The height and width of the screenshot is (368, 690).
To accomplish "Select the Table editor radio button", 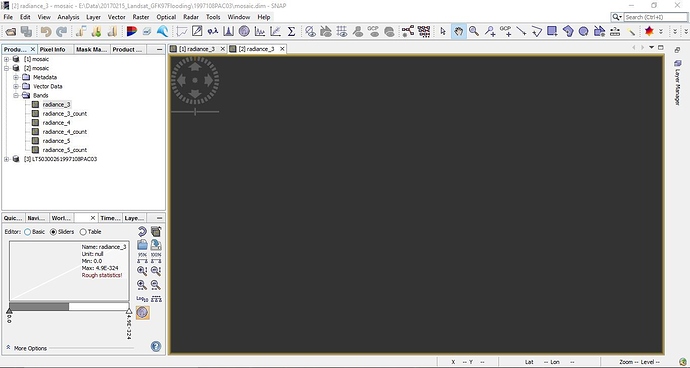I will click(x=83, y=232).
